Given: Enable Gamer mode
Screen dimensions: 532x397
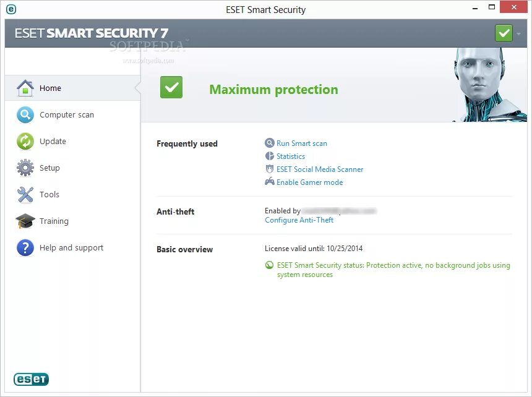Looking at the screenshot, I should pyautogui.click(x=310, y=182).
